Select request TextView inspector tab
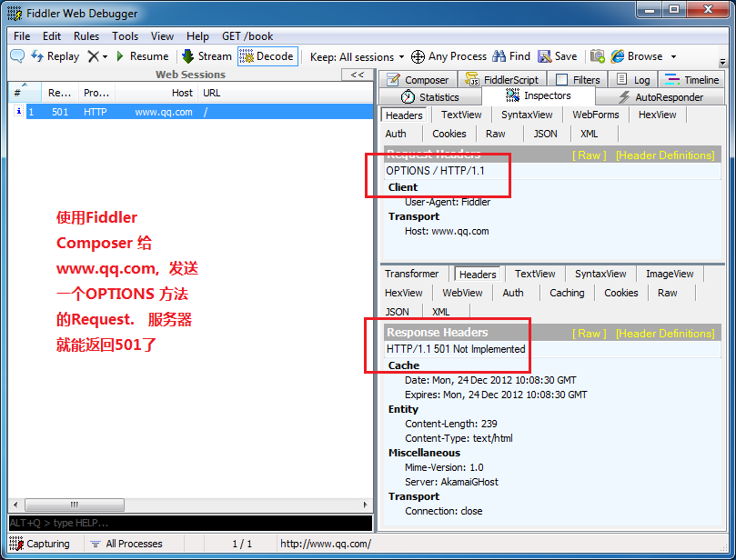 461,115
